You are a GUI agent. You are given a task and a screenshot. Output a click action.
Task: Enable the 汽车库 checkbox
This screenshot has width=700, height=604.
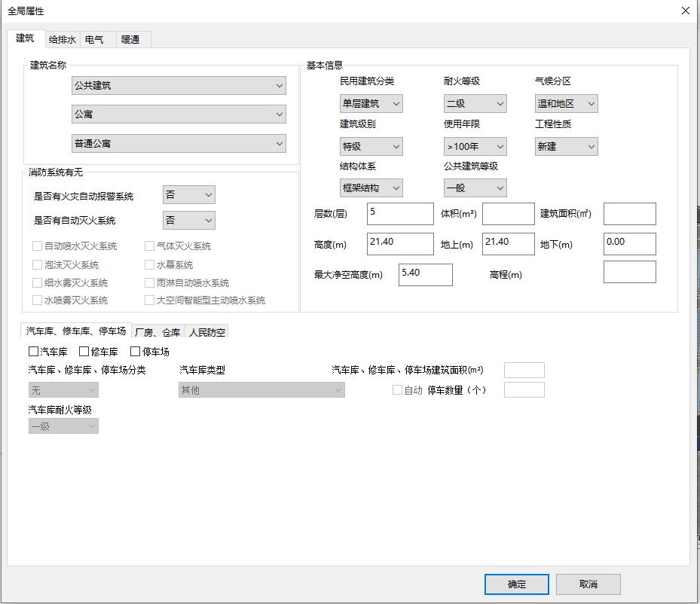(32, 351)
